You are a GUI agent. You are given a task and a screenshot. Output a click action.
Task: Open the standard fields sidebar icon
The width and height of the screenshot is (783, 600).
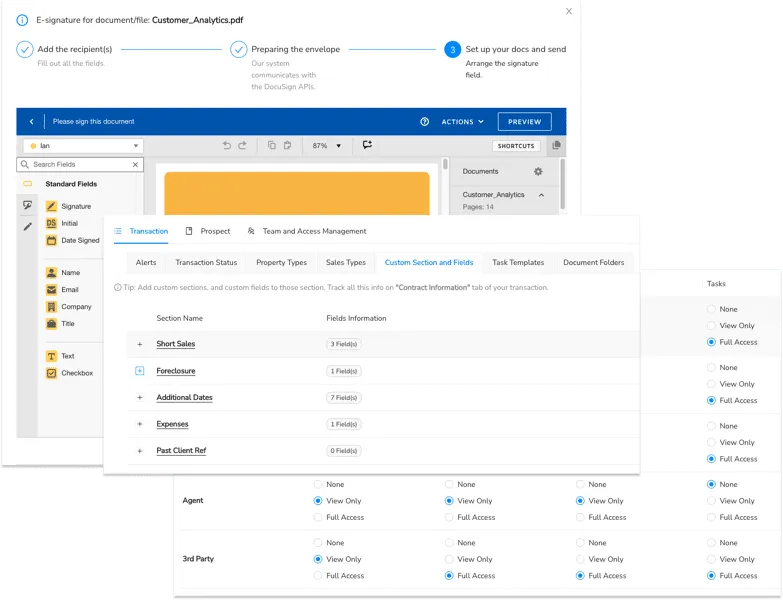(27, 184)
